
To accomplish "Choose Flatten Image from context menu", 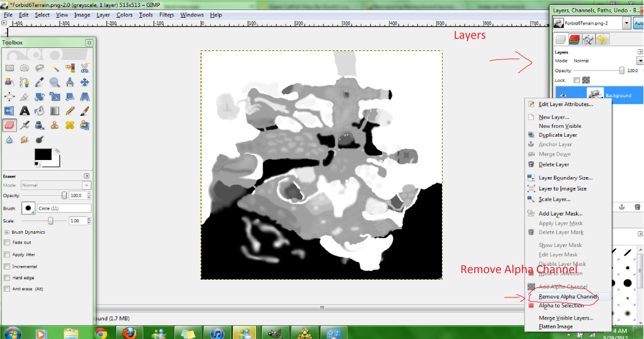I will (x=556, y=326).
